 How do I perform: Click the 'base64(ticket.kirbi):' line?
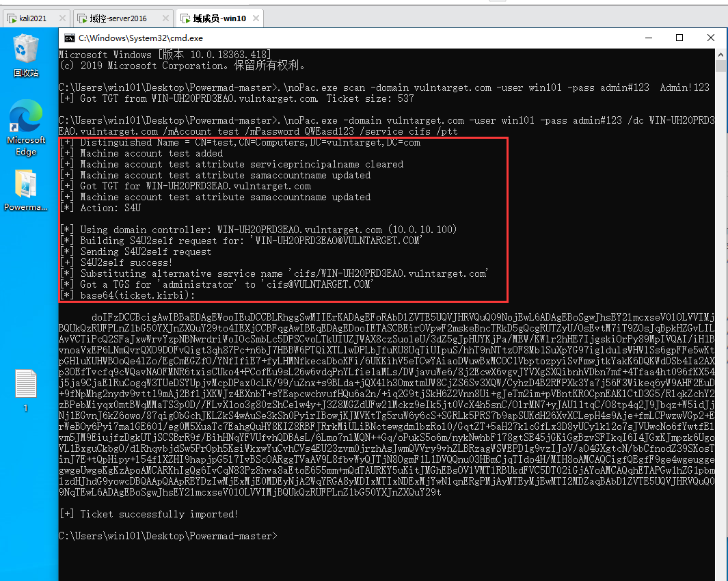pos(127,295)
